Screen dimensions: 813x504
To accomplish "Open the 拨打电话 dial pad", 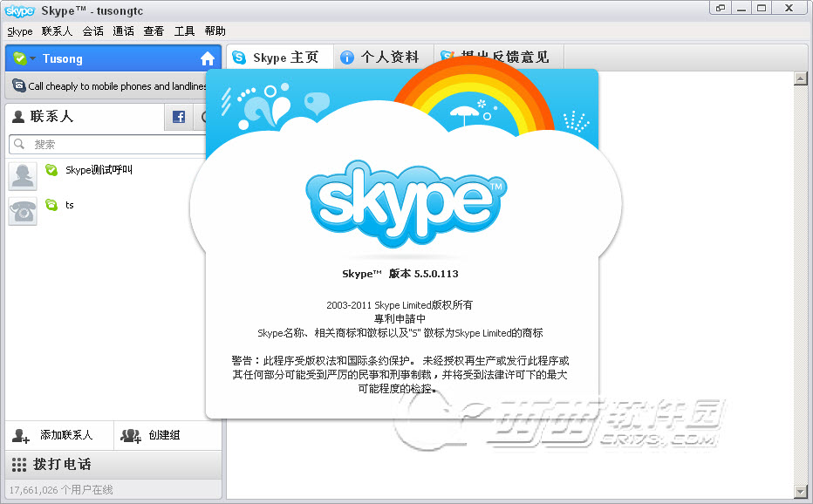I will tap(113, 465).
